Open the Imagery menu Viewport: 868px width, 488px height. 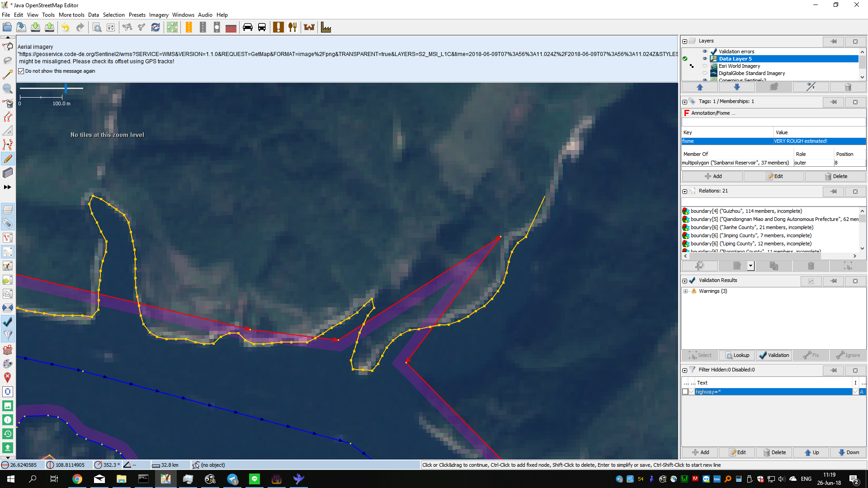coord(158,15)
